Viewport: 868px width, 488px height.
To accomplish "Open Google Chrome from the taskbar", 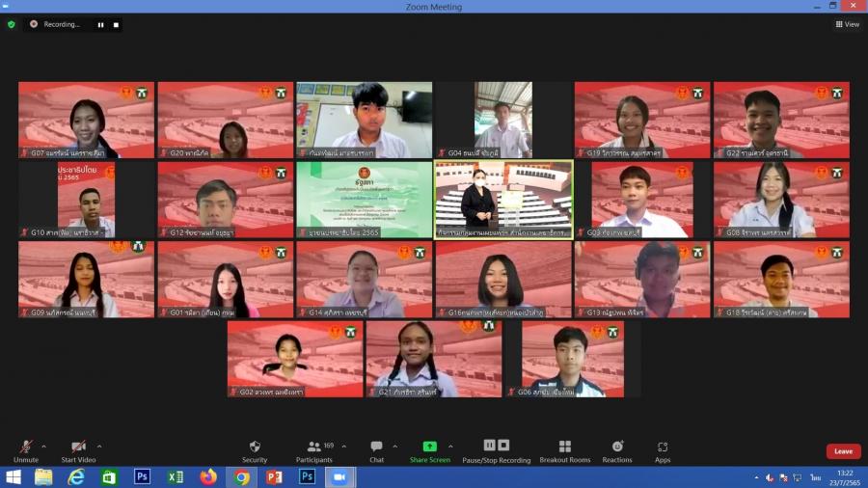I will click(x=241, y=477).
